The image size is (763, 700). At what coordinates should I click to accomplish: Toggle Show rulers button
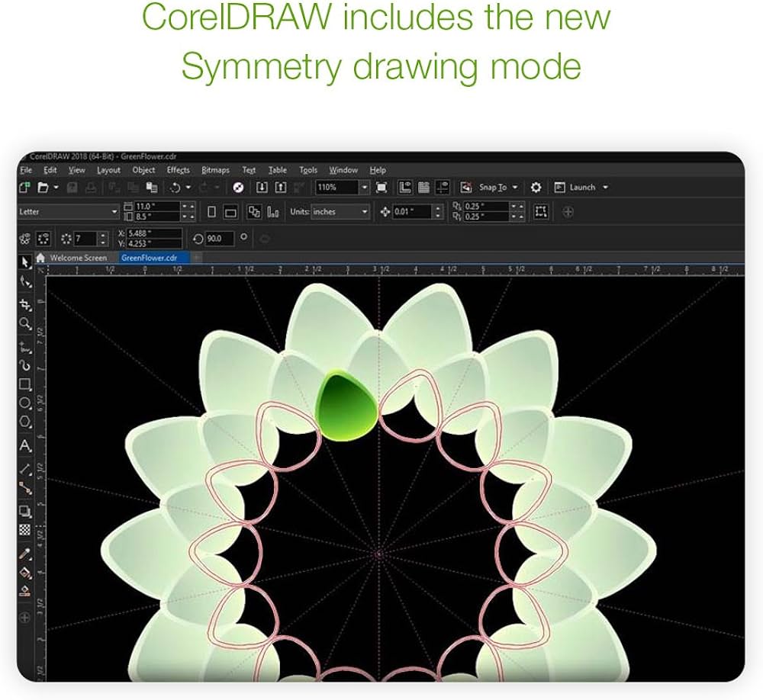[x=405, y=188]
